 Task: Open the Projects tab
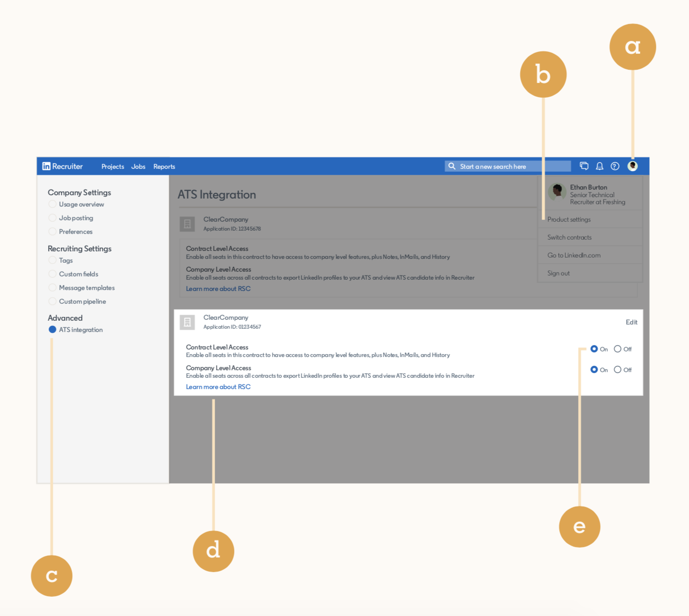113,166
